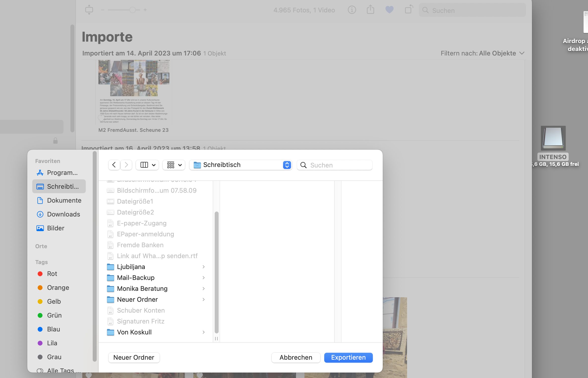This screenshot has width=588, height=378.
Task: Click the Abbrechen button
Action: [x=296, y=357]
